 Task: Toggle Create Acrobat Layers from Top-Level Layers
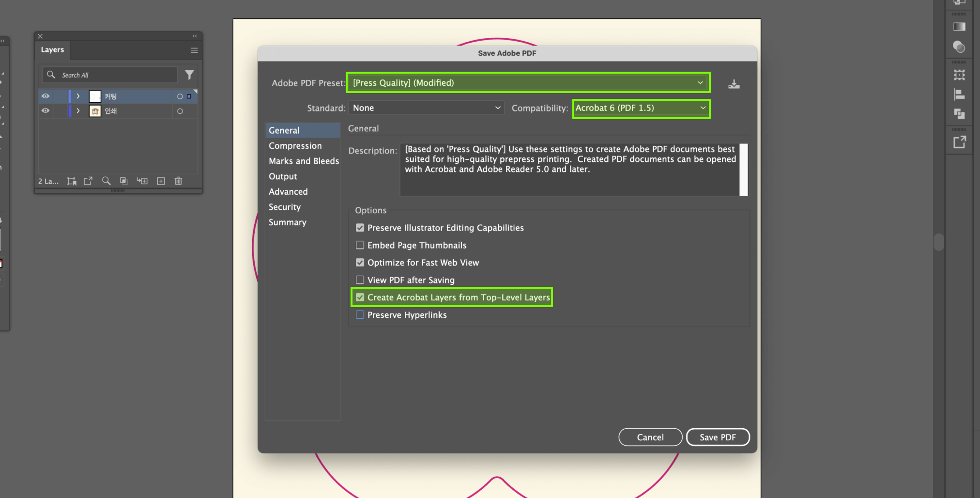tap(360, 297)
